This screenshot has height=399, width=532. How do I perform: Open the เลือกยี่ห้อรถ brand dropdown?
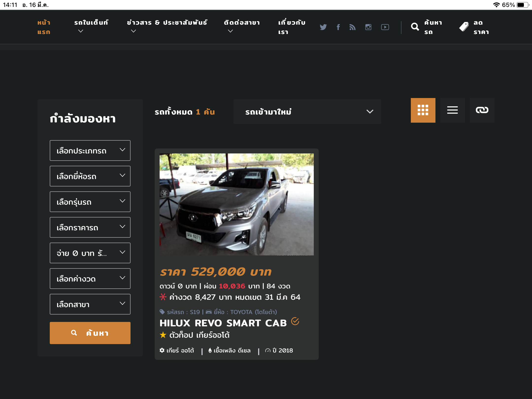[x=90, y=176]
